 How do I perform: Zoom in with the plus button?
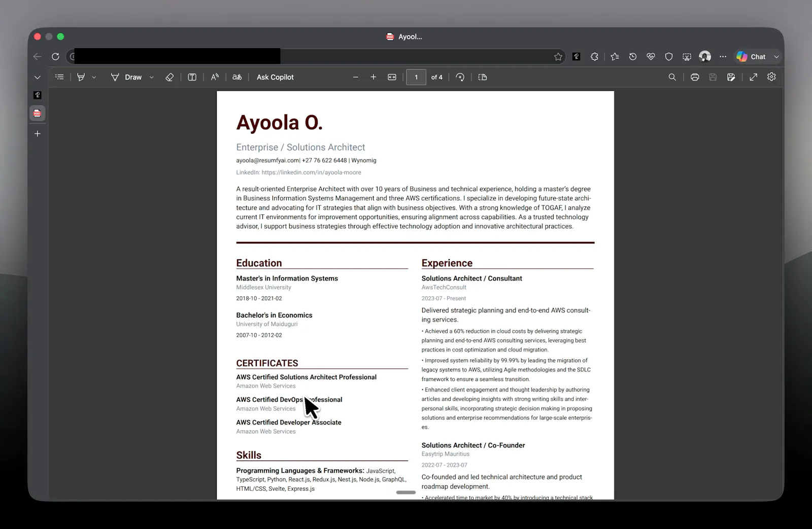coord(374,77)
